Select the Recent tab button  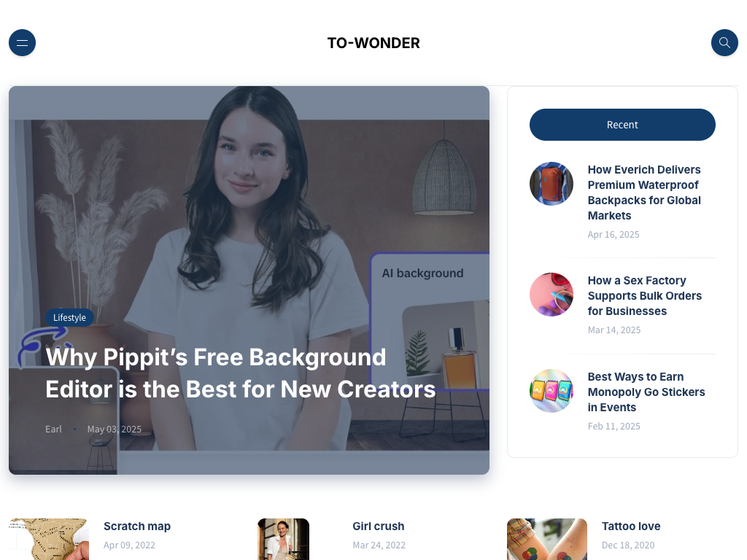tap(622, 125)
